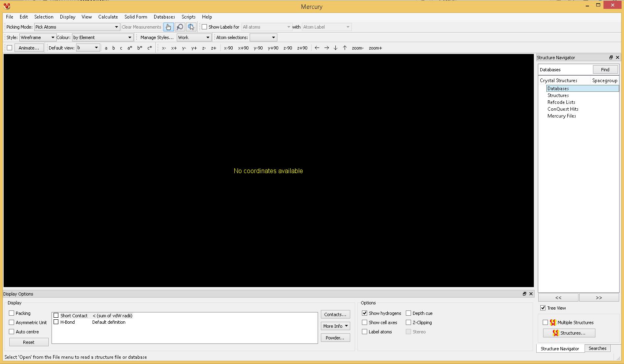Select the hand picking mode icon
Screen dimensions: 624x364
click(168, 27)
